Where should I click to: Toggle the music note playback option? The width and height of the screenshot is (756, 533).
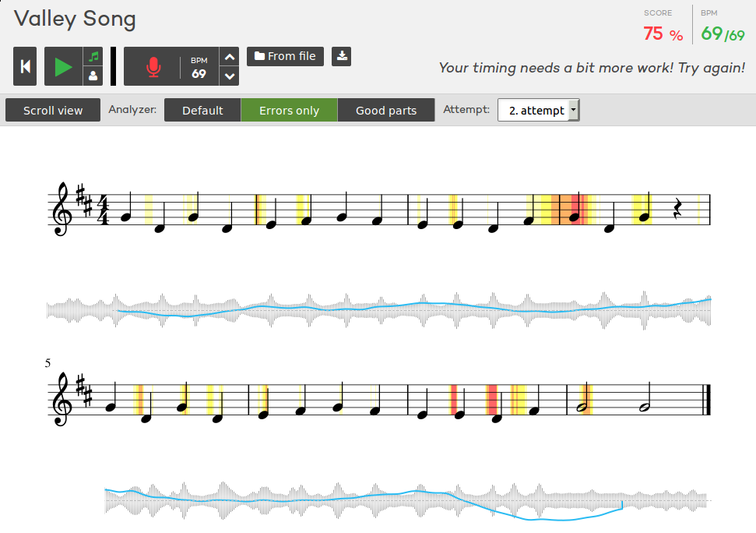coord(93,57)
